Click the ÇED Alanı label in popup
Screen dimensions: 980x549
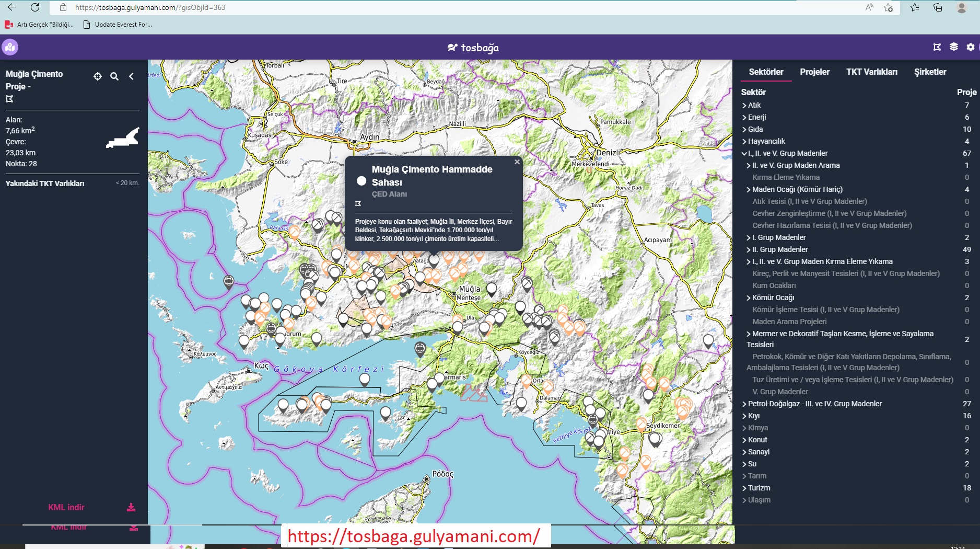389,194
